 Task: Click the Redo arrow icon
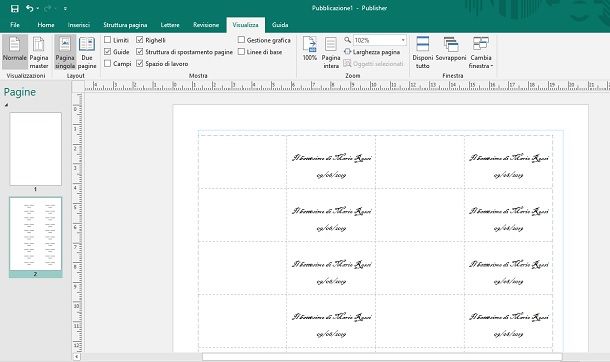point(48,8)
